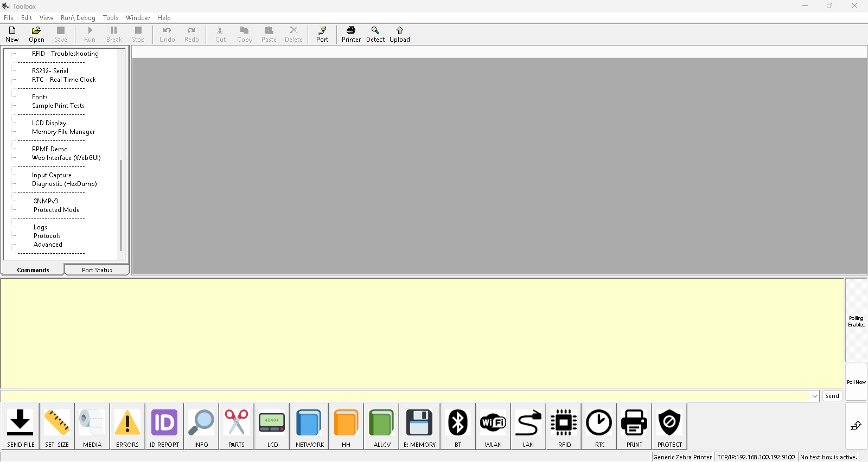Screen dimensions: 868x462
Task: Open the Tools menu
Action: [111, 18]
